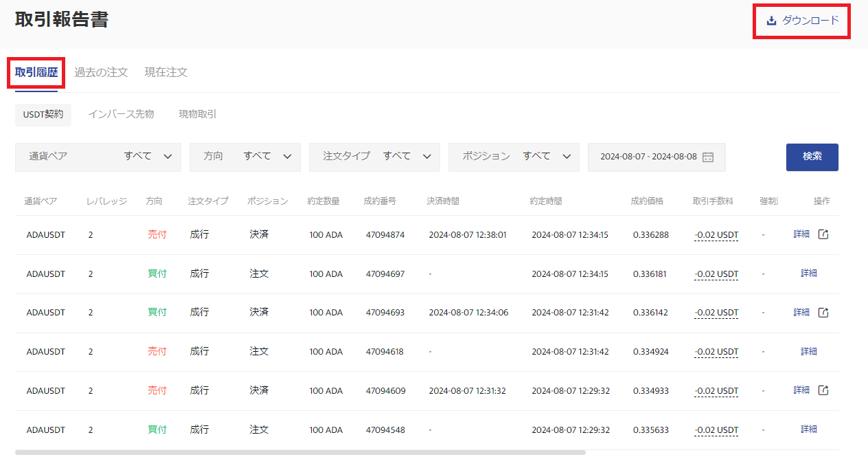Click fee -0.02 USDT for trade 47094693
The width and height of the screenshot is (868, 468).
pyautogui.click(x=716, y=313)
